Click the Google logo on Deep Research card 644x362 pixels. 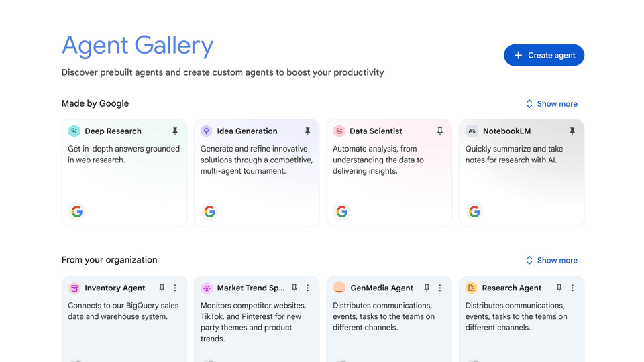coord(77,212)
